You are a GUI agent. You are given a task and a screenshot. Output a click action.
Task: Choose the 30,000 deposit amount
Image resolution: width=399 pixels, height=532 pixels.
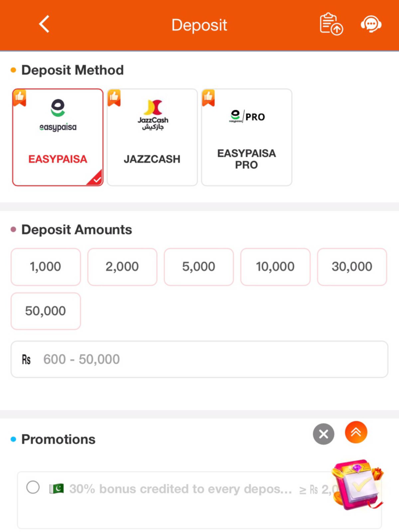tap(352, 267)
